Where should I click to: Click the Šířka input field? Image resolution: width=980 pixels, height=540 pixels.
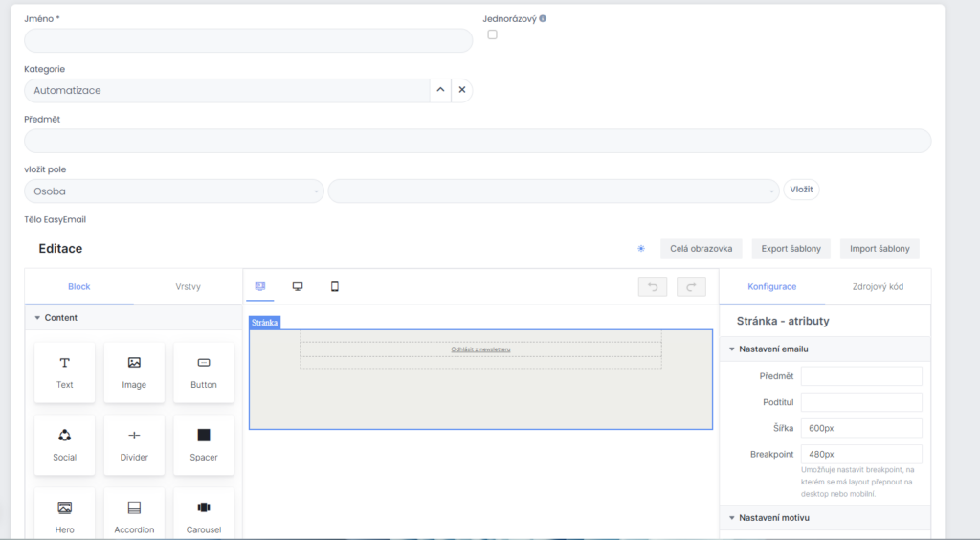861,428
